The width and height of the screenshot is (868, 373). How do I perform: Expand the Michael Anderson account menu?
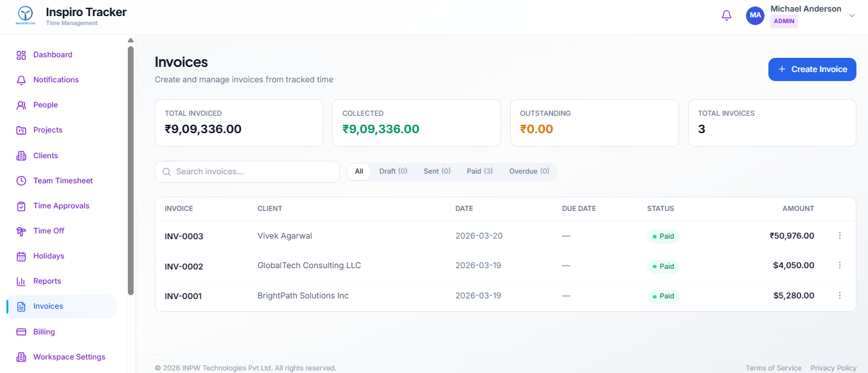pos(852,15)
